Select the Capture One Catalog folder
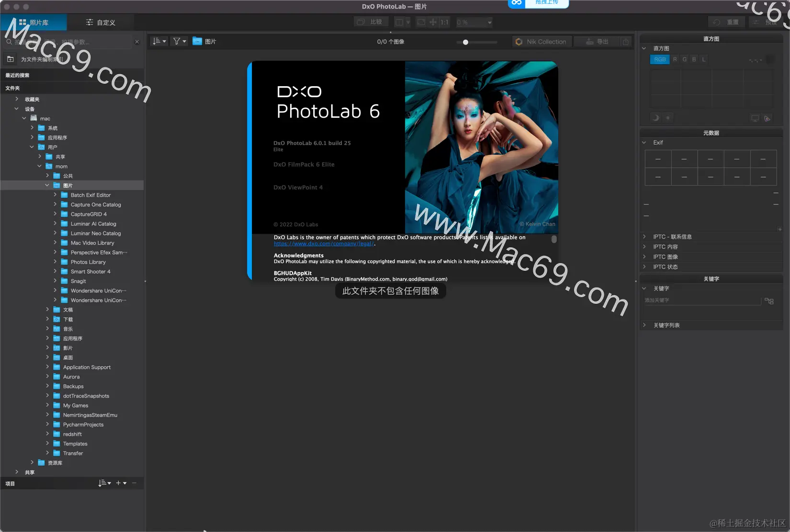The height and width of the screenshot is (532, 790). pos(96,205)
